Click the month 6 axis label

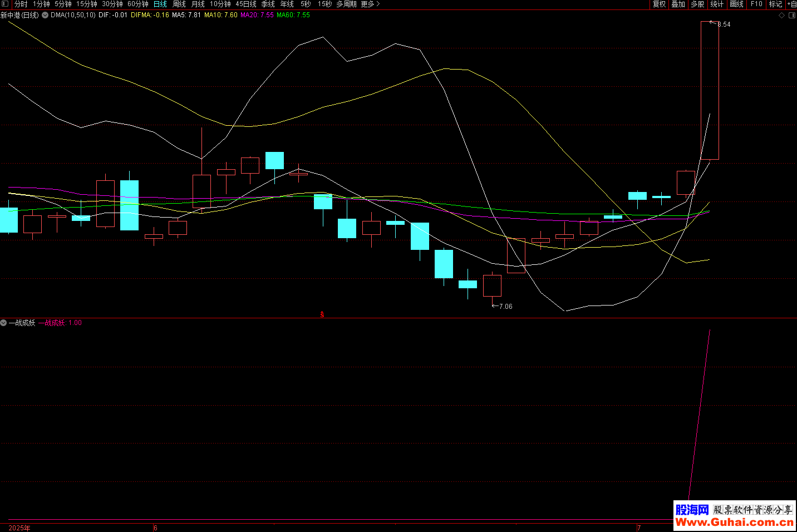[x=155, y=528]
